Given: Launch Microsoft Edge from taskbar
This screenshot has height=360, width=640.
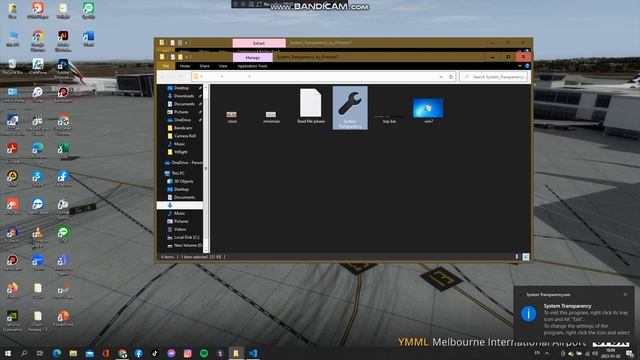Looking at the screenshot, I should [57, 353].
